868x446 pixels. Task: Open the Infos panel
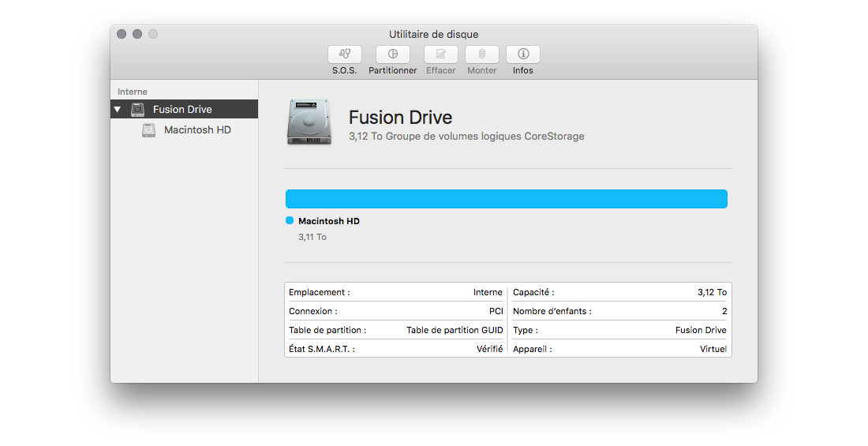[x=522, y=54]
